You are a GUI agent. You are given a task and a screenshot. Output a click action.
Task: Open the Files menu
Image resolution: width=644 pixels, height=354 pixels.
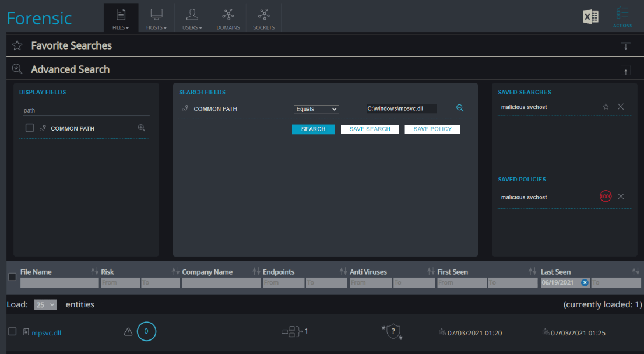pos(121,19)
